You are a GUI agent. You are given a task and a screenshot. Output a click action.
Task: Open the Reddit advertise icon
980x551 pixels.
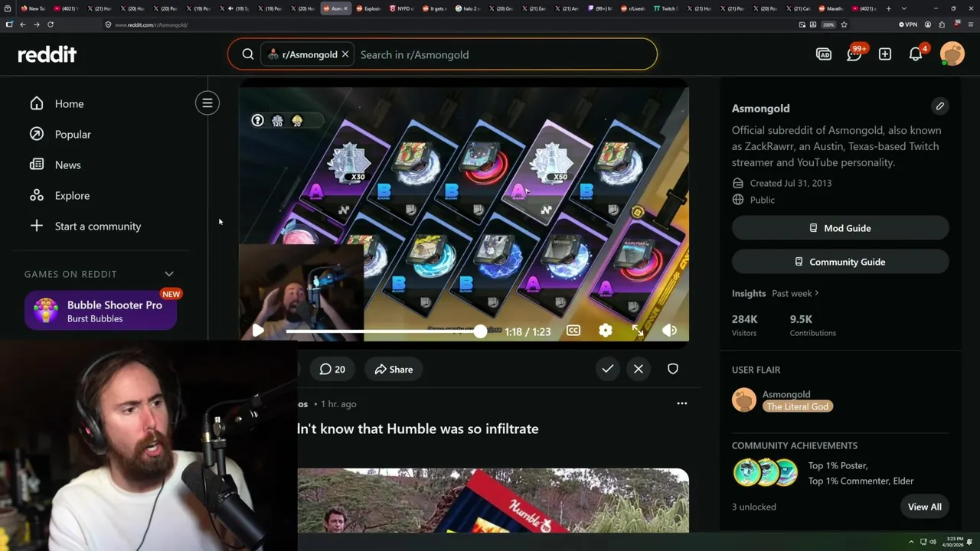click(824, 54)
